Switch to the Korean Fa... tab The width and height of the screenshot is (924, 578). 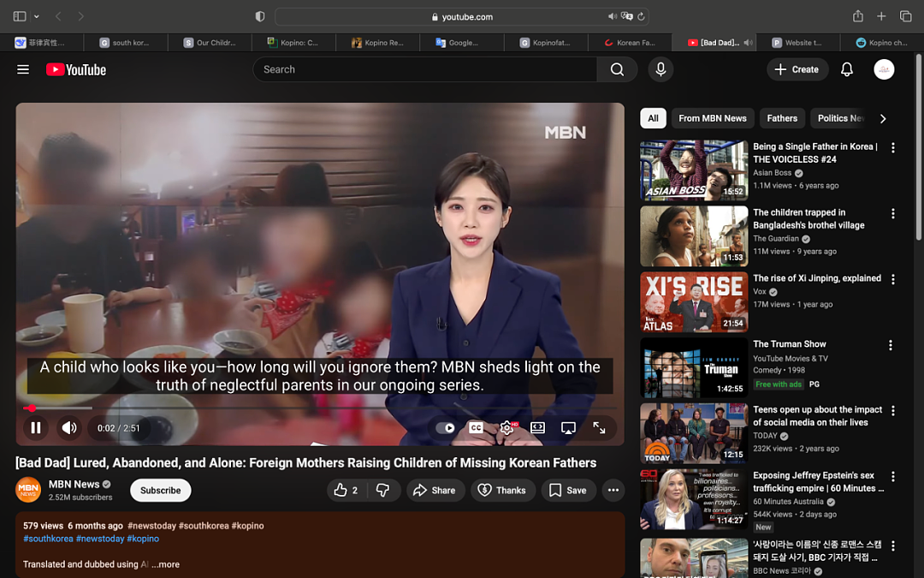tap(630, 43)
